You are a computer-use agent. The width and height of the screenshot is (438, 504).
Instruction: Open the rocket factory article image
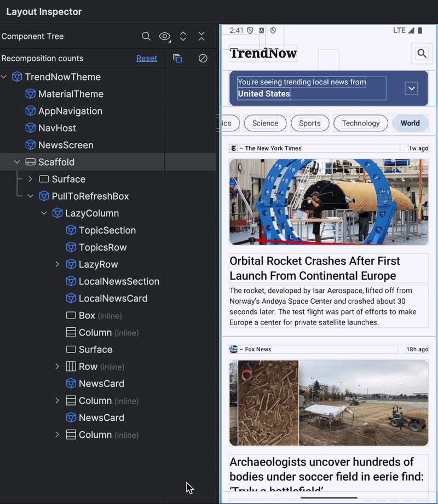[328, 202]
